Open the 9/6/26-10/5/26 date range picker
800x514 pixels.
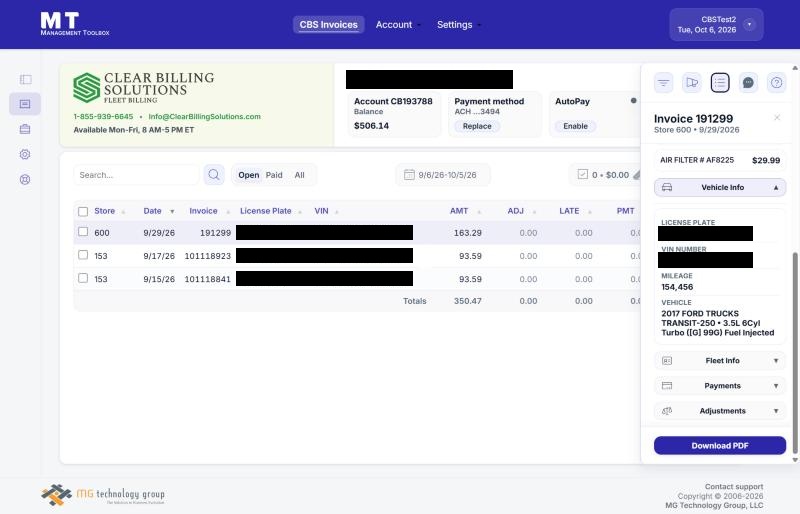coord(443,175)
